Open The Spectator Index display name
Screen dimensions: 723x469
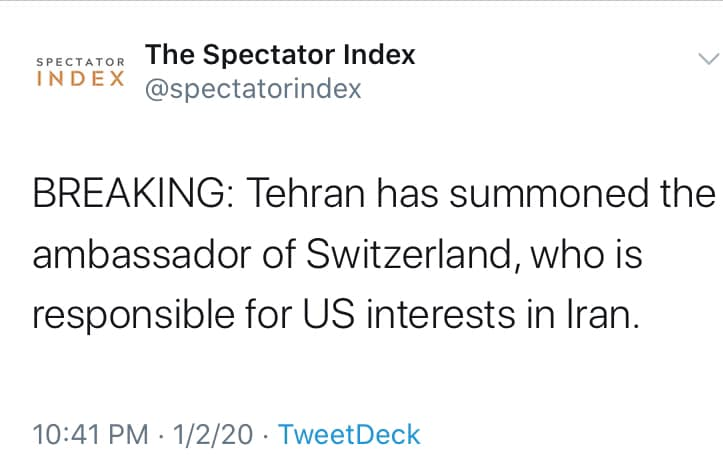pyautogui.click(x=280, y=54)
